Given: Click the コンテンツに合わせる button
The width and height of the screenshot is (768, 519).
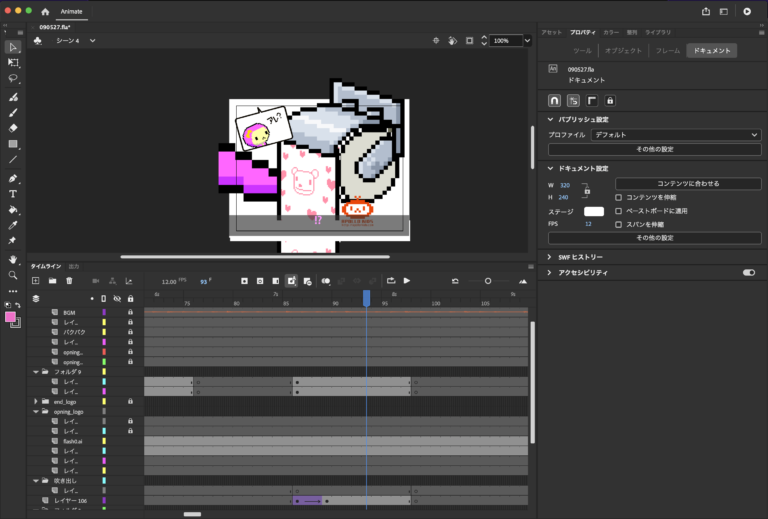Looking at the screenshot, I should point(688,184).
